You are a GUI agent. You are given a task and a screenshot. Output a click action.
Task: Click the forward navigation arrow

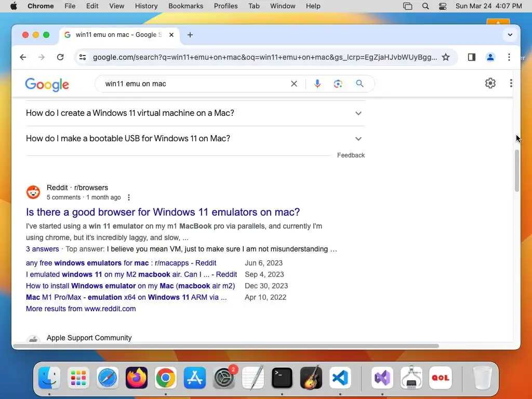click(42, 57)
